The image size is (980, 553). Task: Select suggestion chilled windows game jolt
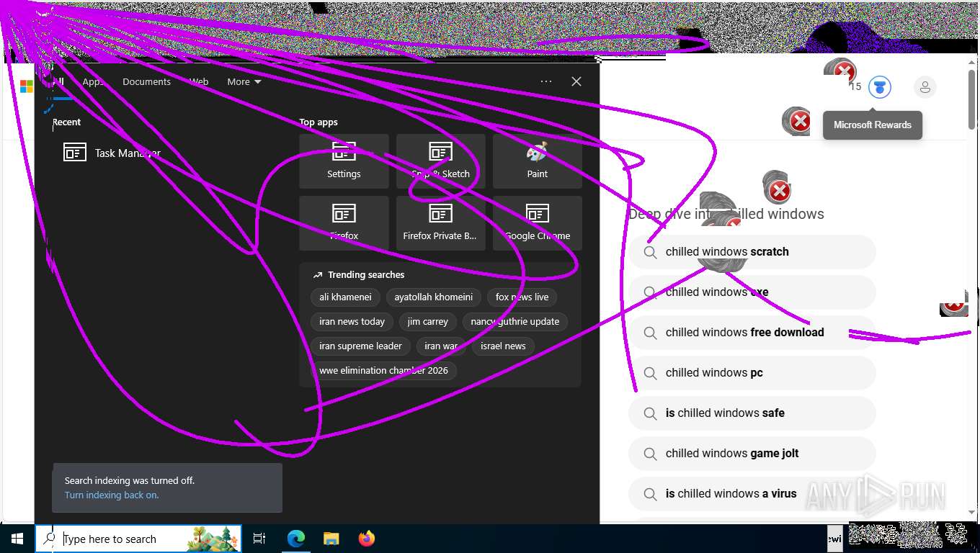pos(752,454)
